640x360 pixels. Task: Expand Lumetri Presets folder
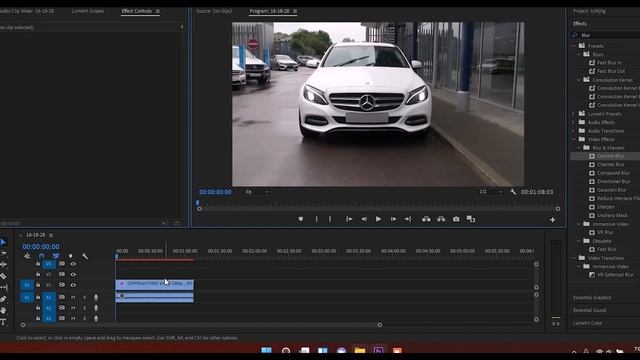(574, 114)
